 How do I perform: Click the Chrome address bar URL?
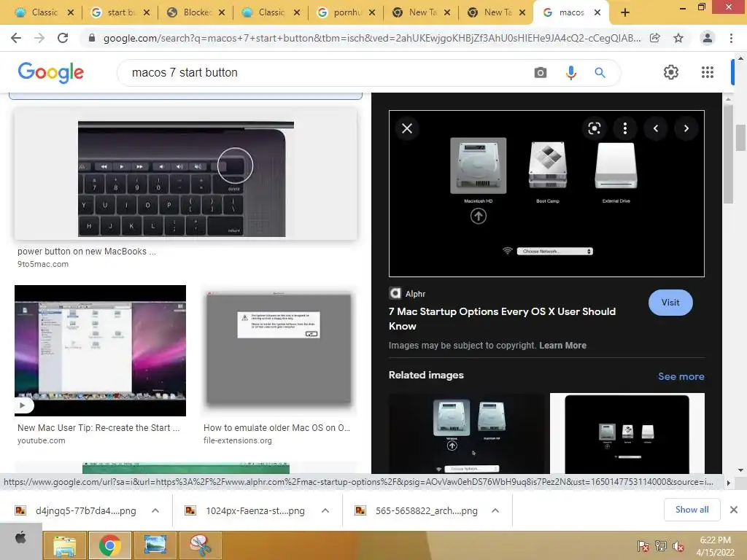point(371,38)
